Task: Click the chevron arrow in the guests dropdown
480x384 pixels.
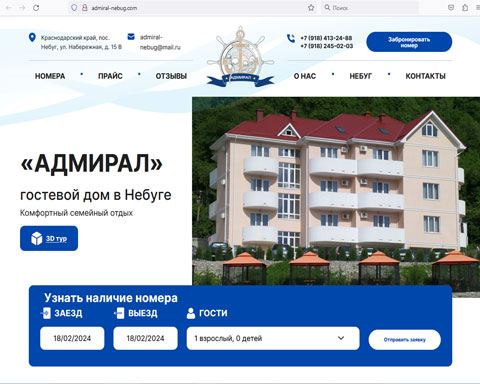Action: pos(341,338)
